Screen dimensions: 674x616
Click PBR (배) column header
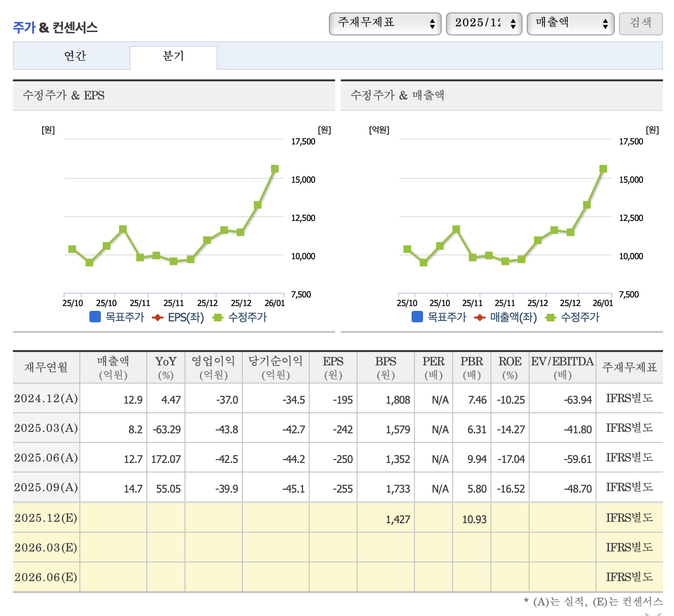tap(472, 367)
